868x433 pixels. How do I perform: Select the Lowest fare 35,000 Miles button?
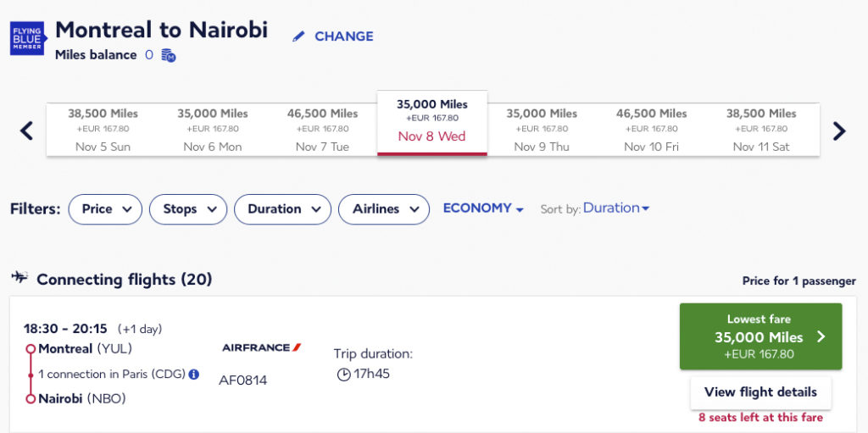[760, 336]
